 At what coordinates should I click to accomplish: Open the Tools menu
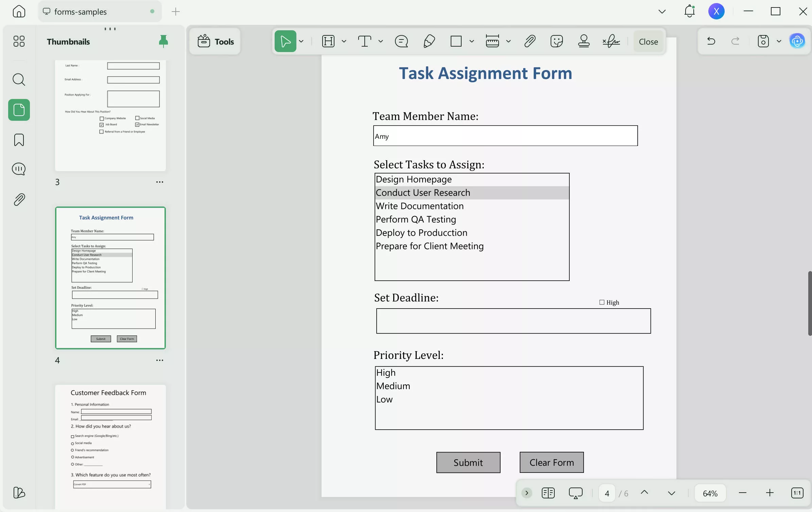[x=215, y=42]
